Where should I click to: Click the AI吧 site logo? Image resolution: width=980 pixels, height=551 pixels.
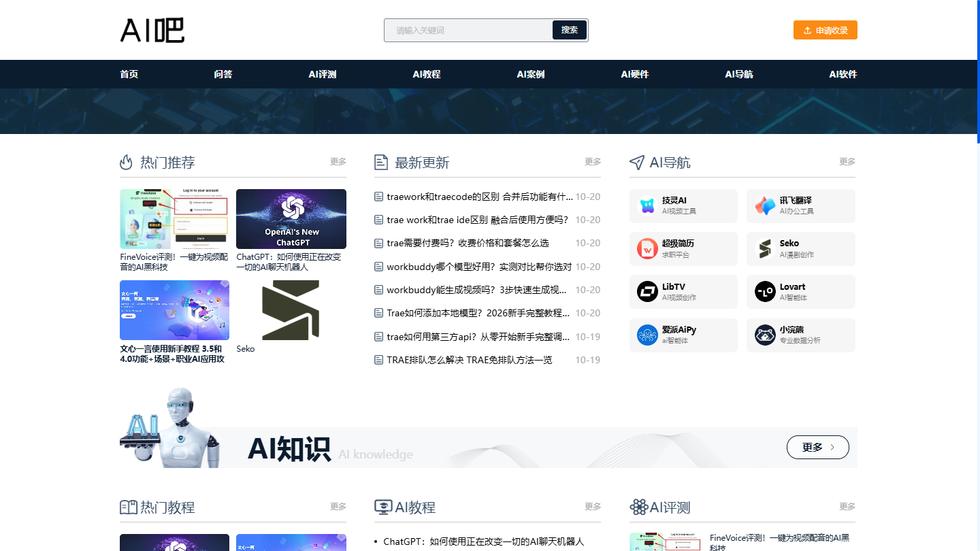pos(152,30)
